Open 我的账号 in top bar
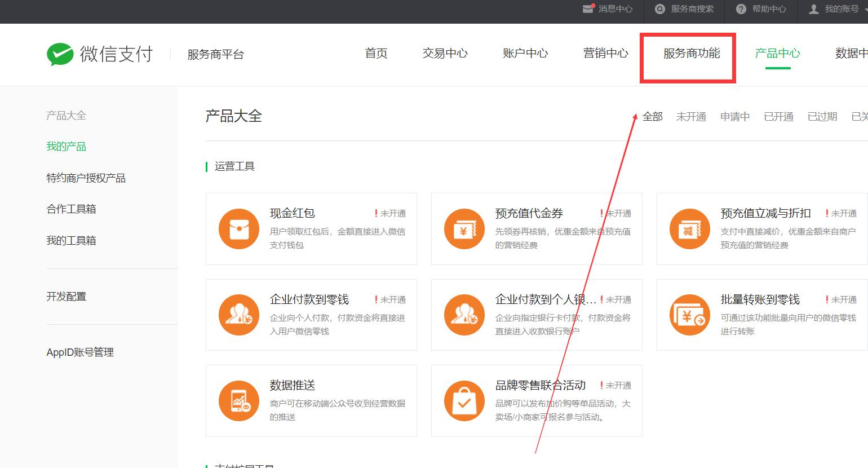868x468 pixels. tap(842, 9)
